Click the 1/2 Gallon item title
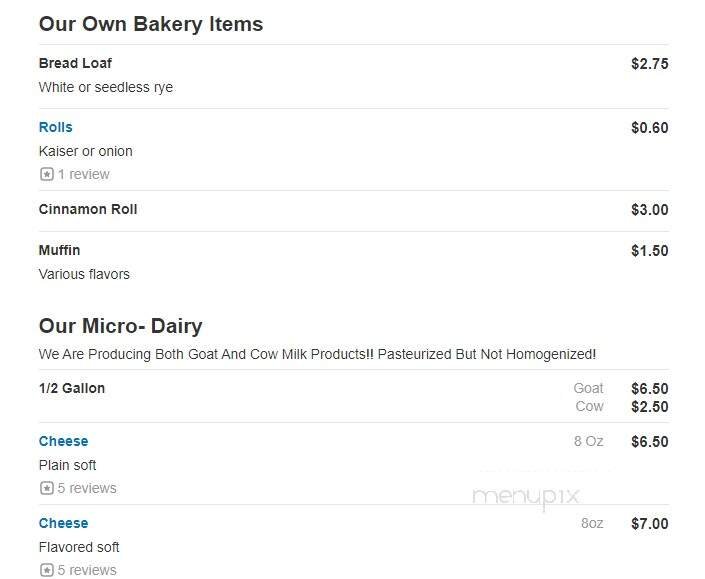Viewport: 705px width, 579px height. (71, 388)
